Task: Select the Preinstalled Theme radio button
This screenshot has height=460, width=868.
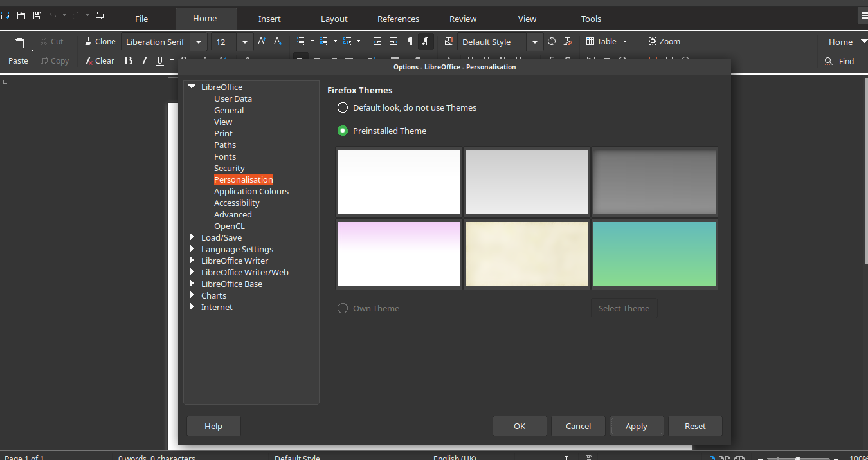Action: point(343,131)
